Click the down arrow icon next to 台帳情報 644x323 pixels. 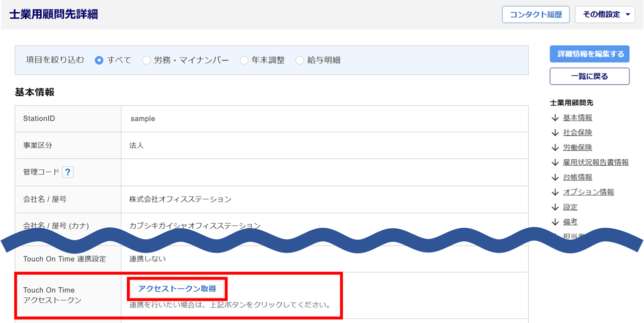pos(555,177)
